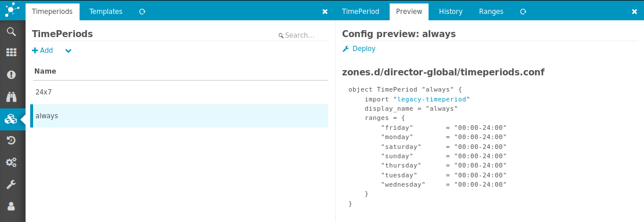Open the system wrench icon in sidebar
Image resolution: width=644 pixels, height=222 pixels.
coord(11,185)
